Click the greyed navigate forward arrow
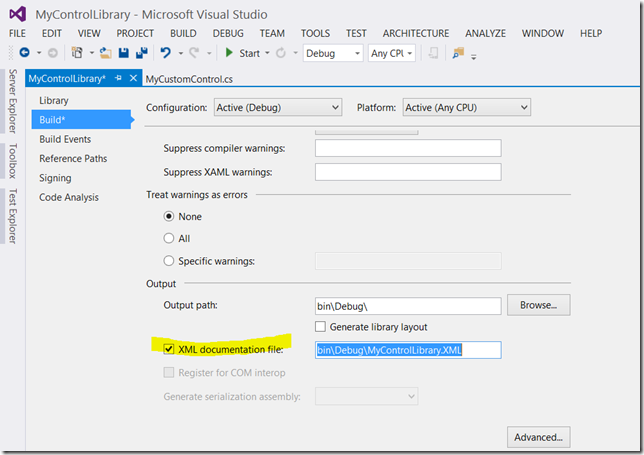 click(x=53, y=53)
